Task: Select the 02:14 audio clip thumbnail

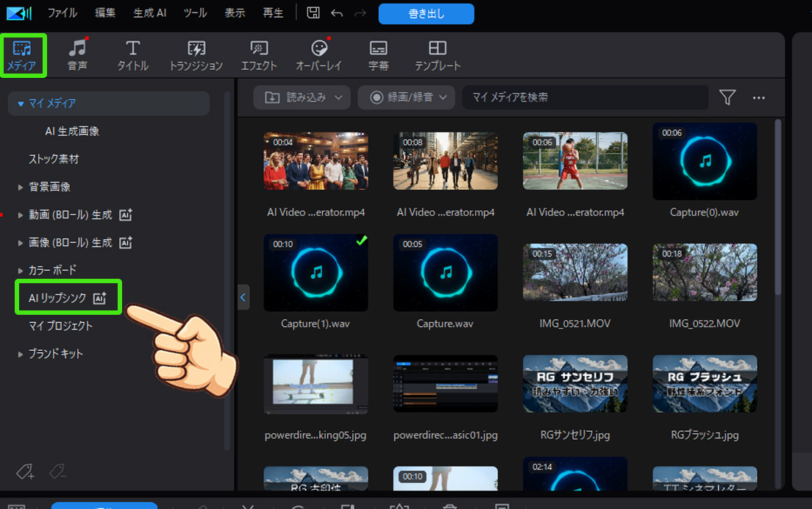Action: 575,474
